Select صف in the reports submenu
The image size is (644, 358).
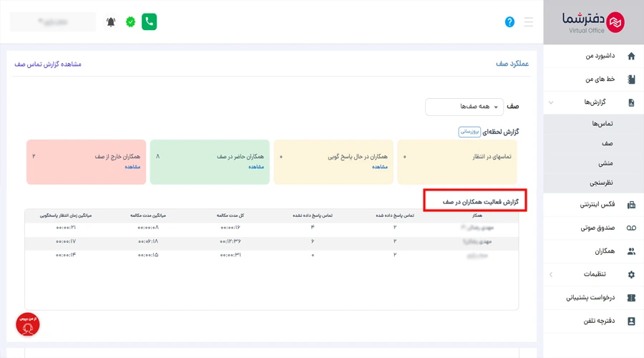point(607,143)
